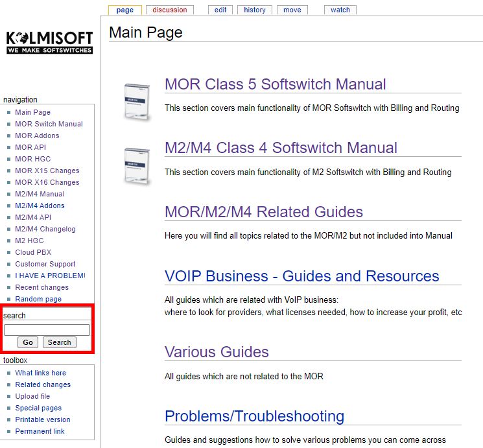The image size is (483, 448).
Task: Open MOR Class 5 Softswitch Manual heading link
Action: coord(275,84)
